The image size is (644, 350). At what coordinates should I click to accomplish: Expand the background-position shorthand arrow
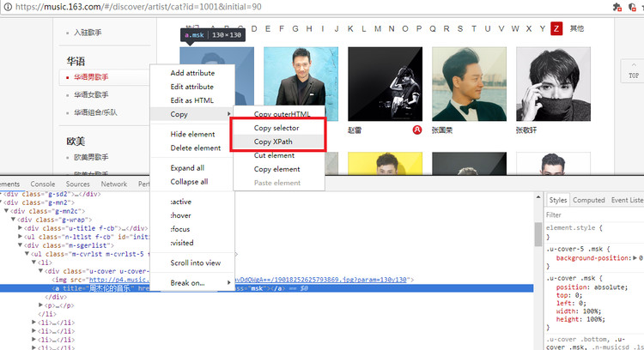pos(635,258)
